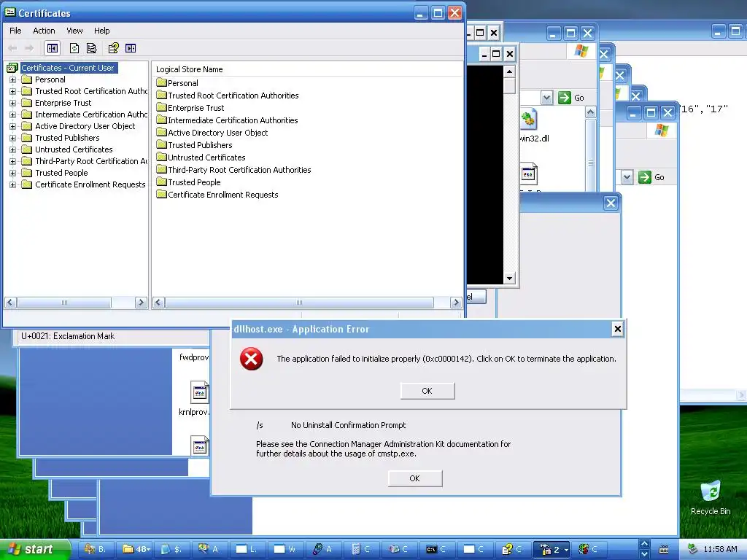Click the red error icon in dllhost.exe dialog
The width and height of the screenshot is (747, 560).
pyautogui.click(x=251, y=359)
